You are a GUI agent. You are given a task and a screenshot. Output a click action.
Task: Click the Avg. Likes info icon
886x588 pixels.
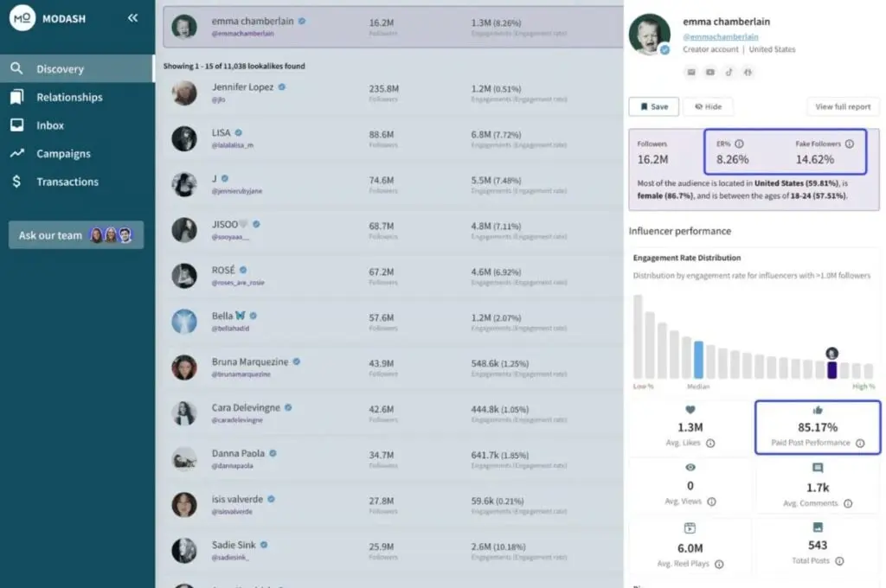(710, 444)
